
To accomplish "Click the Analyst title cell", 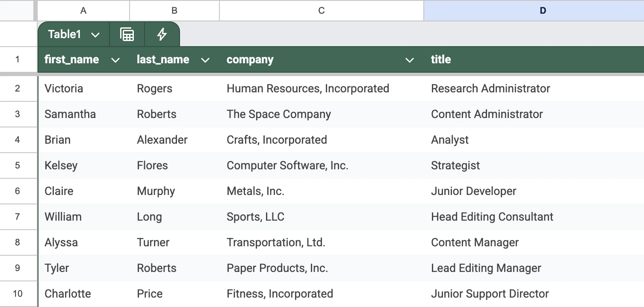I will [x=449, y=140].
